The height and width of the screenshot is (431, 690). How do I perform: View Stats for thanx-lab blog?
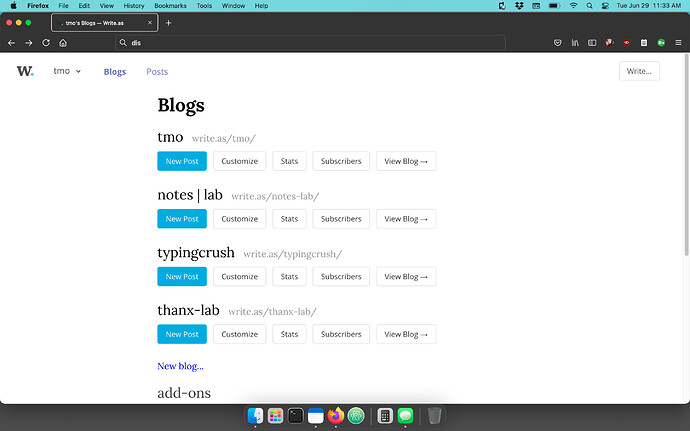pyautogui.click(x=289, y=334)
